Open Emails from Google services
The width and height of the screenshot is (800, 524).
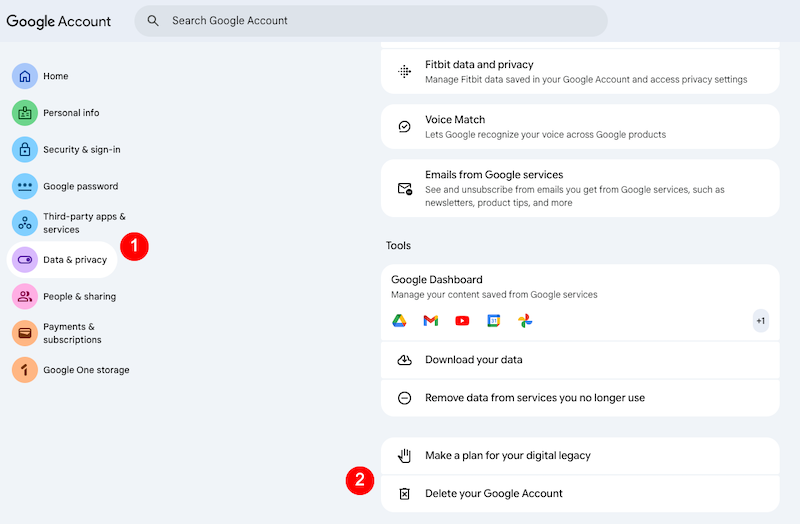[x=580, y=188]
